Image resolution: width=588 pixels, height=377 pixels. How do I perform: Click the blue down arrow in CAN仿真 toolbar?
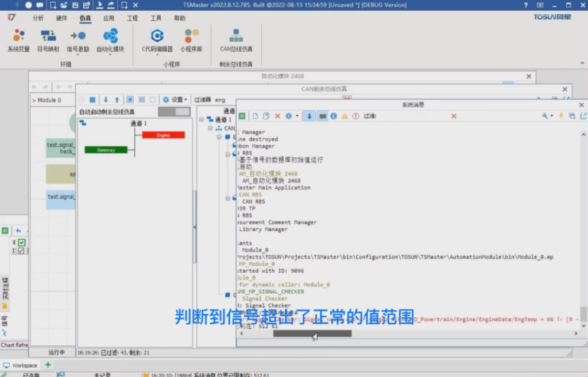[106, 100]
